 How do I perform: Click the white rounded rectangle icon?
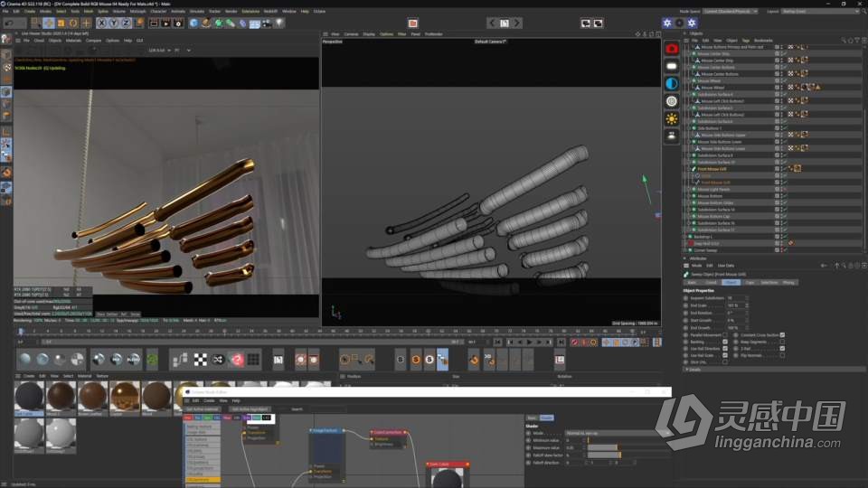point(672,66)
